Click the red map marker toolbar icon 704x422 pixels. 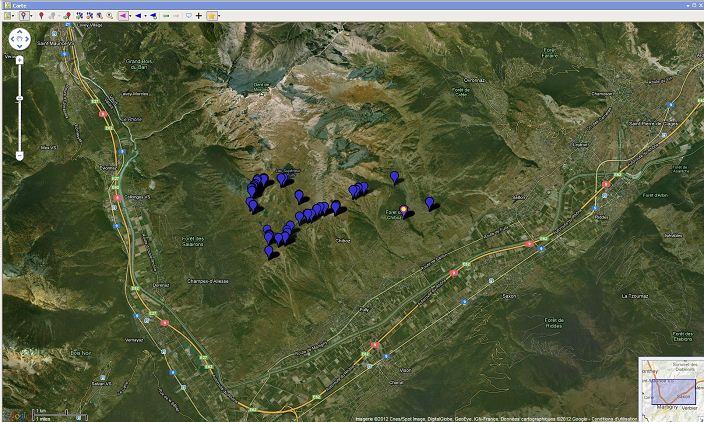[x=41, y=16]
